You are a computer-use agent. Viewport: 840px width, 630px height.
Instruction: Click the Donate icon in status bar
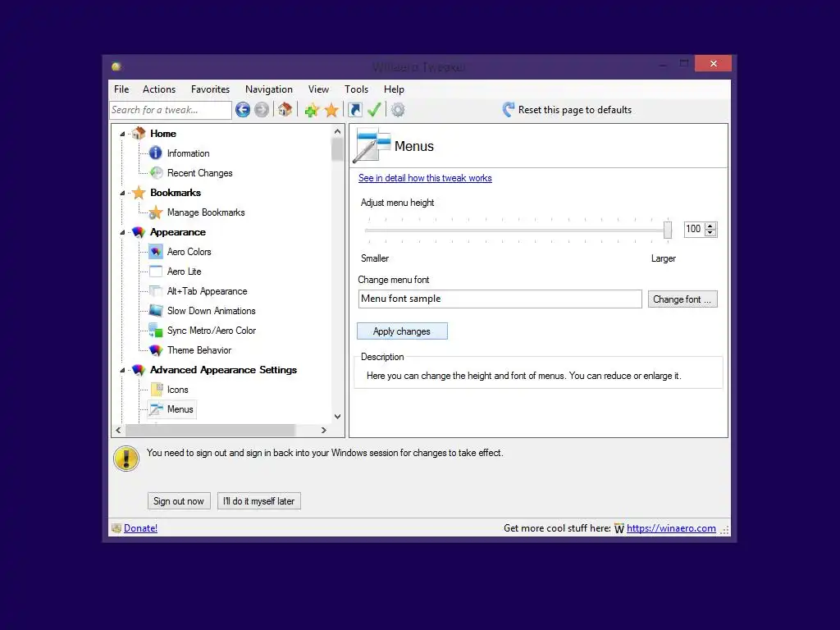tap(116, 528)
